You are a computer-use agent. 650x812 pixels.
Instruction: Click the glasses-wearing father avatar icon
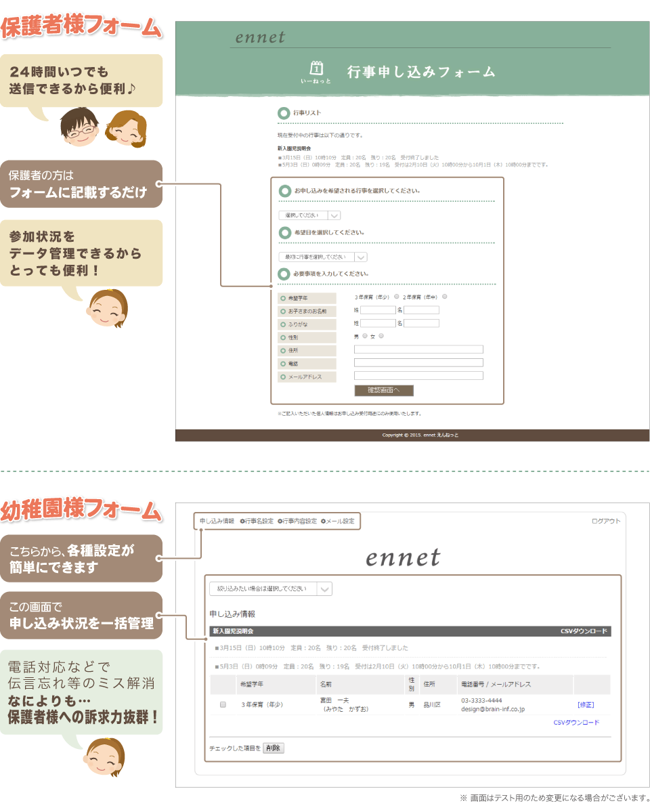click(79, 127)
